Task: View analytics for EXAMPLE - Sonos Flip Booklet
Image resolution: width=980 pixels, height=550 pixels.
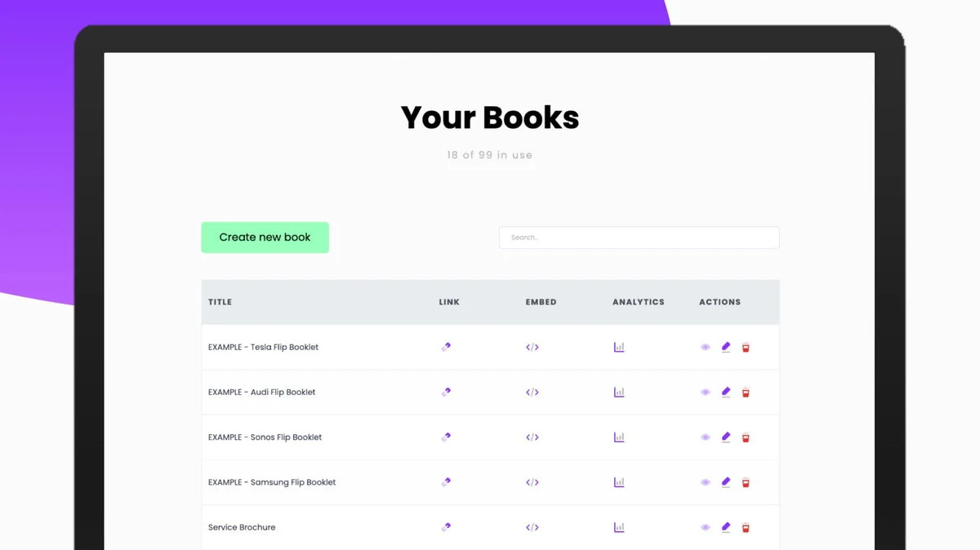Action: [x=619, y=437]
